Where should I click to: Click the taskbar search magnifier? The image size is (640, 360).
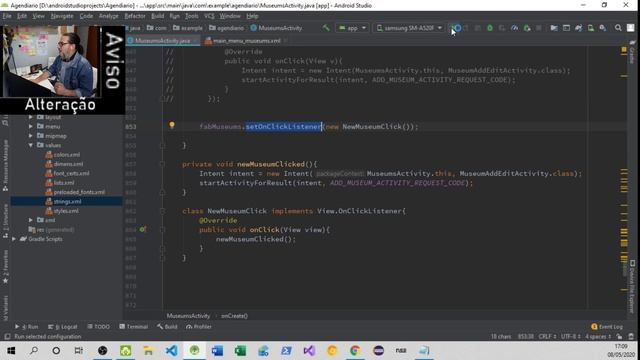[x=34, y=351]
